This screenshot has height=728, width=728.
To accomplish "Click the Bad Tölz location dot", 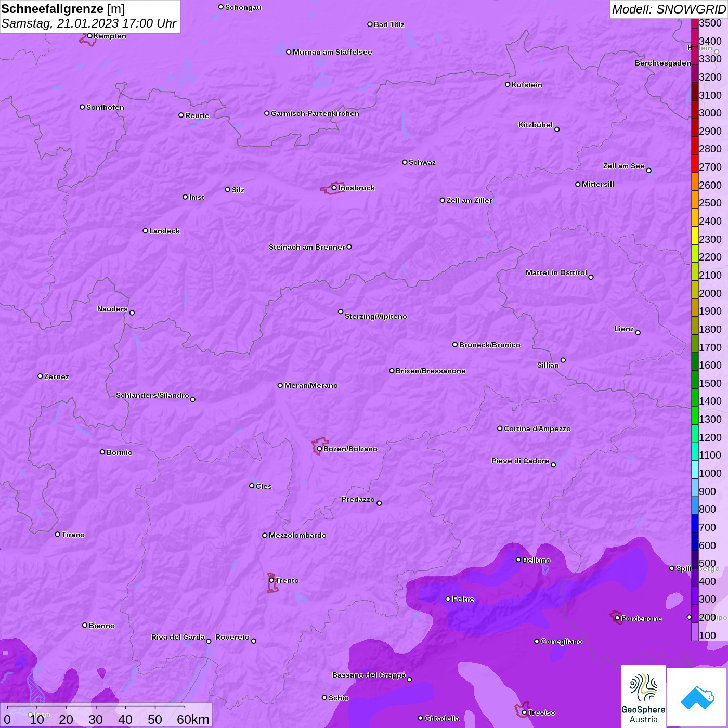I will point(370,24).
